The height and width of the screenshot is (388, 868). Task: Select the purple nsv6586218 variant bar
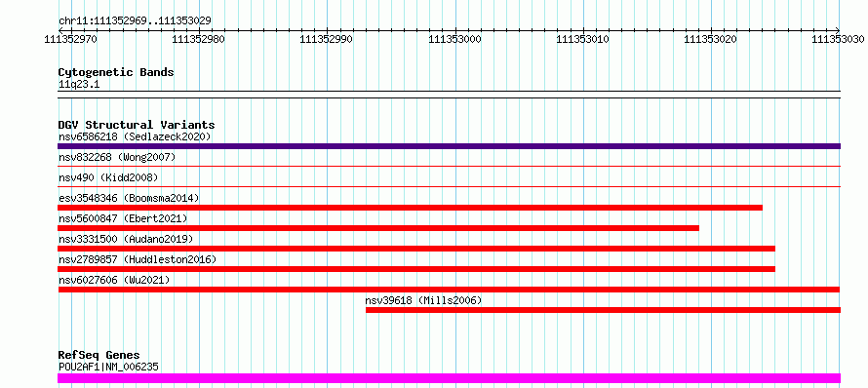pos(449,146)
